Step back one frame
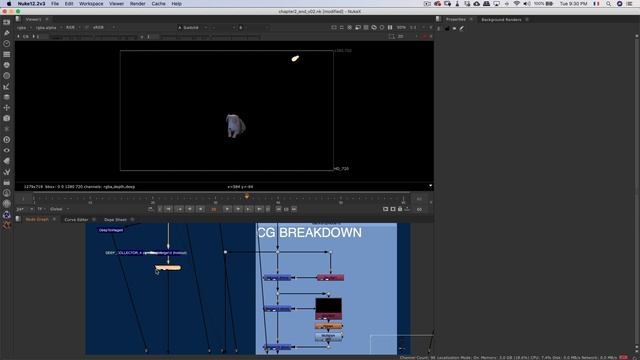 190,209
